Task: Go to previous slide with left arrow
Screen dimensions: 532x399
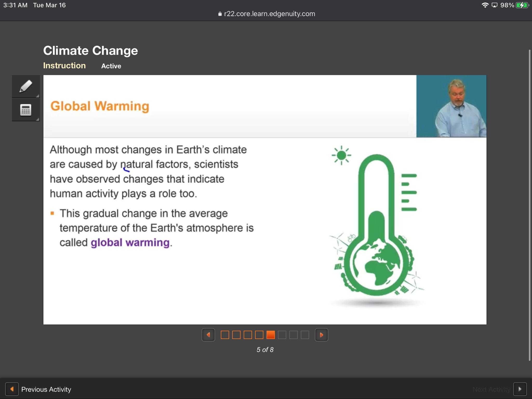Action: (208, 335)
